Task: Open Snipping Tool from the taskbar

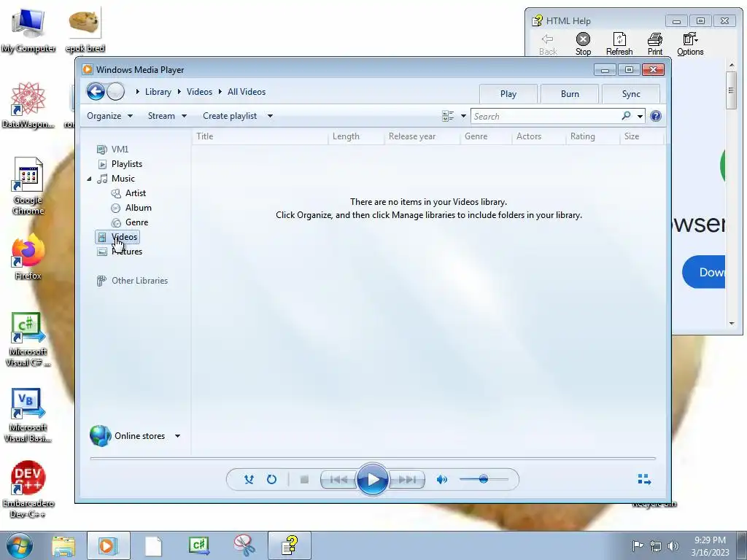Action: pyautogui.click(x=244, y=545)
